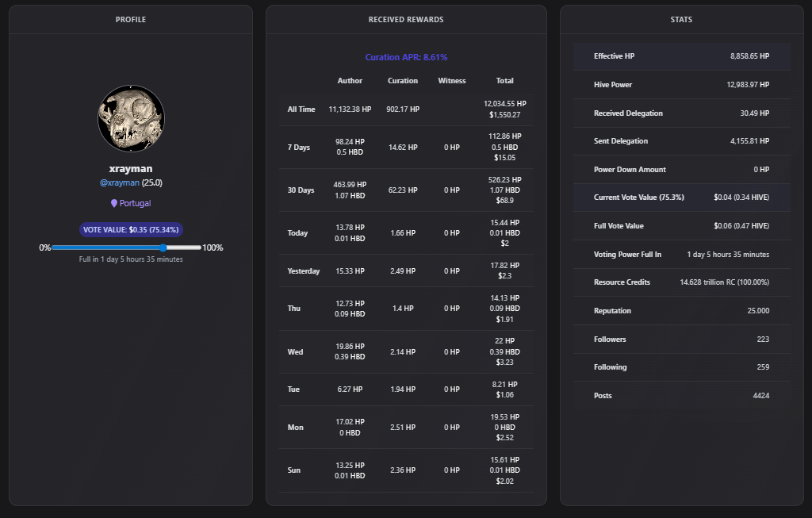The height and width of the screenshot is (518, 812).
Task: Click the voting power slider handle
Action: pyautogui.click(x=163, y=247)
